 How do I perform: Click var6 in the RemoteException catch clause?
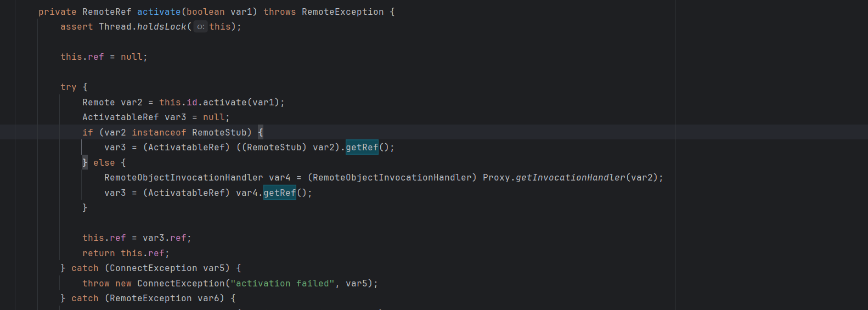coord(211,298)
